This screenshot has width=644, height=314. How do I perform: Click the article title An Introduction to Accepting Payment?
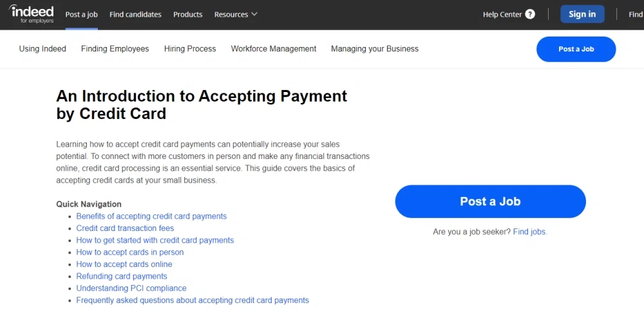coord(202,105)
